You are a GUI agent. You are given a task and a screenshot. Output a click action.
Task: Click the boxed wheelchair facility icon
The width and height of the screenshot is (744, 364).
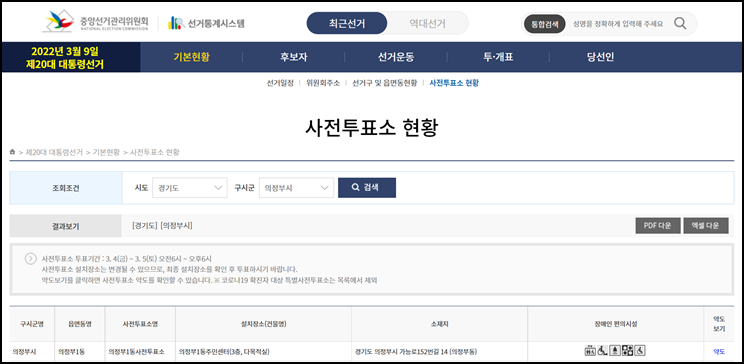(640, 351)
